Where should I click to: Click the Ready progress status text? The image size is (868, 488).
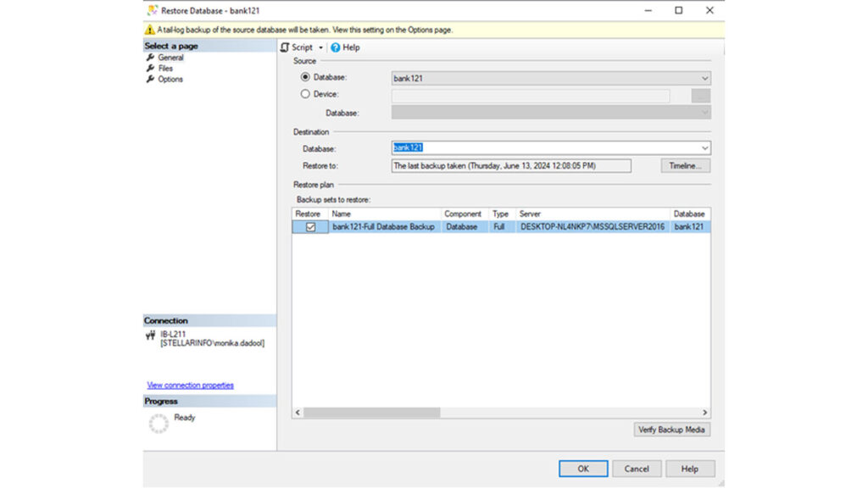coord(185,418)
